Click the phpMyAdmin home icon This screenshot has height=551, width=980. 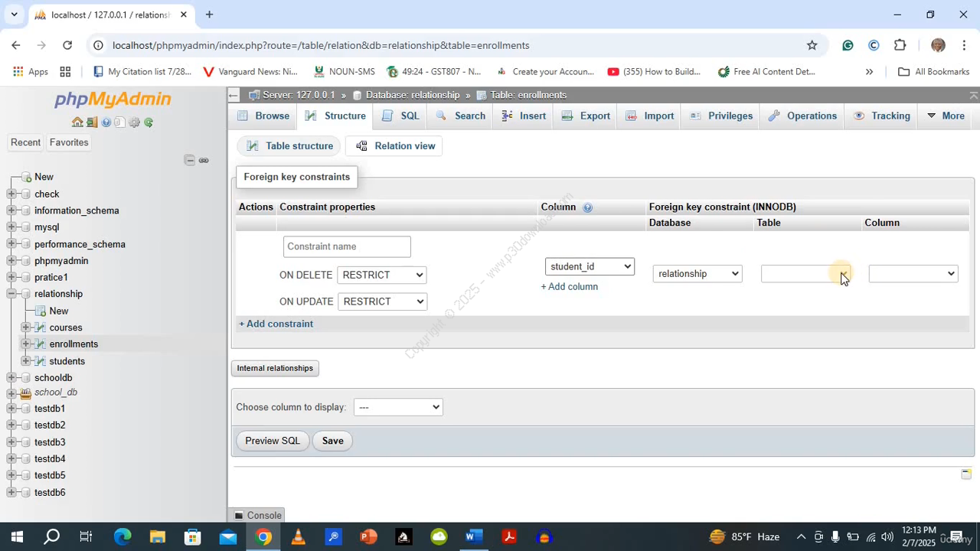click(77, 122)
